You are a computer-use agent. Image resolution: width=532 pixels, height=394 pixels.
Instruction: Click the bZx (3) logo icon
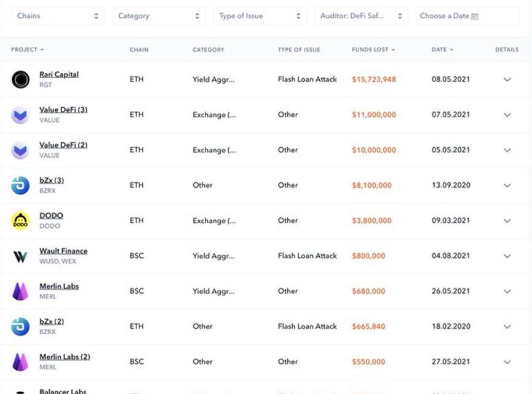[20, 185]
